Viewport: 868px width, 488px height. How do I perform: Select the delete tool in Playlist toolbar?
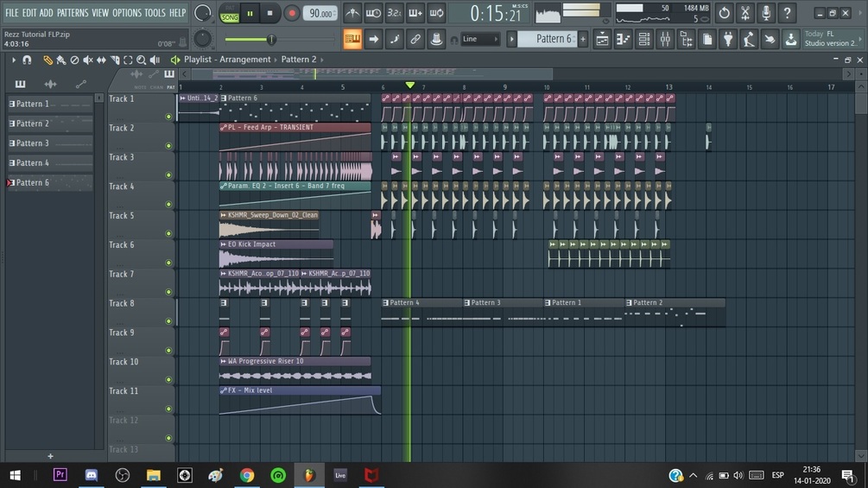(x=74, y=60)
